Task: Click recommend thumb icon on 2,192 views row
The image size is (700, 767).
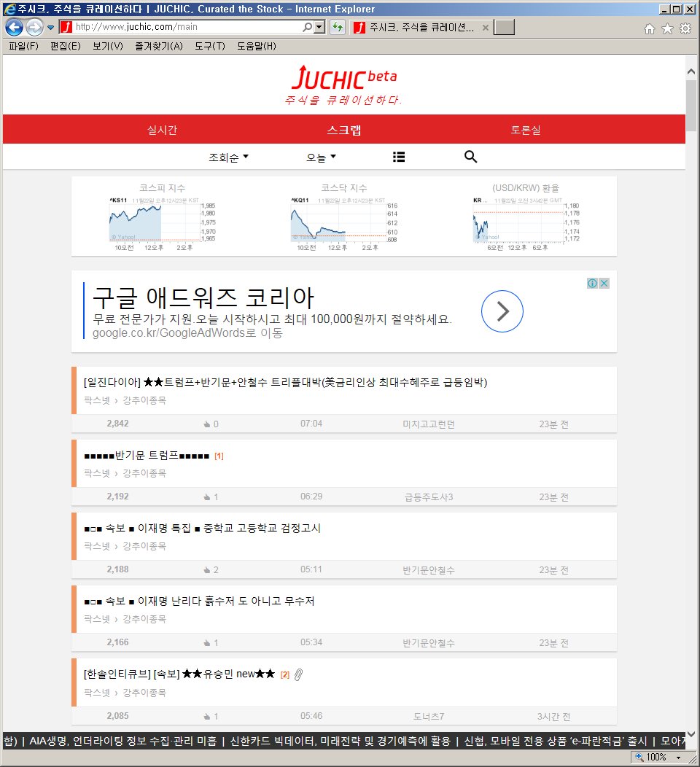Action: click(x=207, y=497)
